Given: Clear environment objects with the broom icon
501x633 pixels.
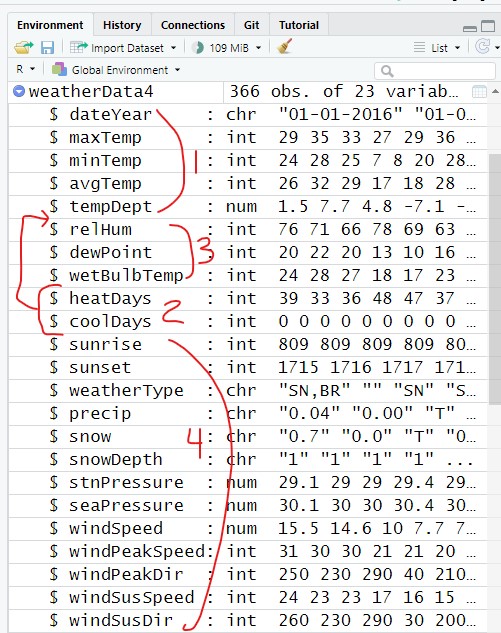Looking at the screenshot, I should 285,47.
